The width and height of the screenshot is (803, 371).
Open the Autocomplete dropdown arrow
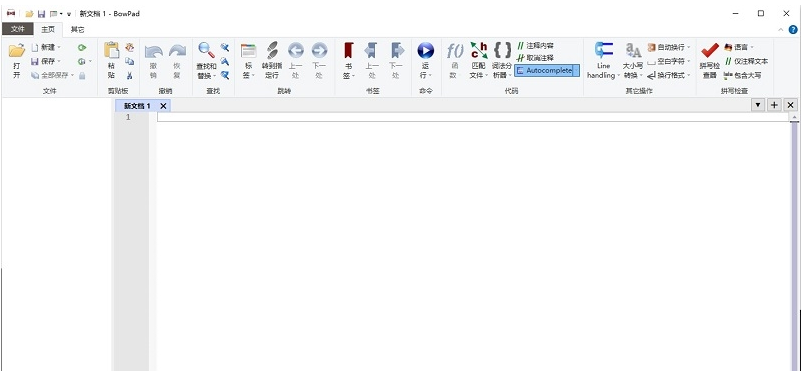pyautogui.click(x=576, y=71)
